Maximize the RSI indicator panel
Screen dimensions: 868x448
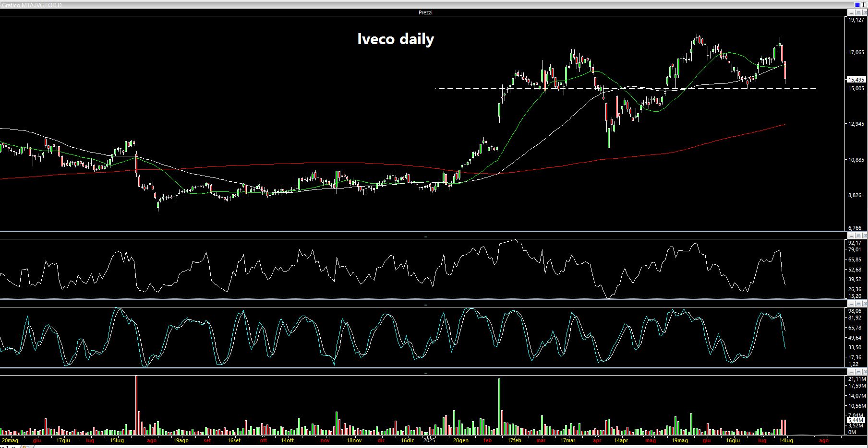click(x=858, y=236)
